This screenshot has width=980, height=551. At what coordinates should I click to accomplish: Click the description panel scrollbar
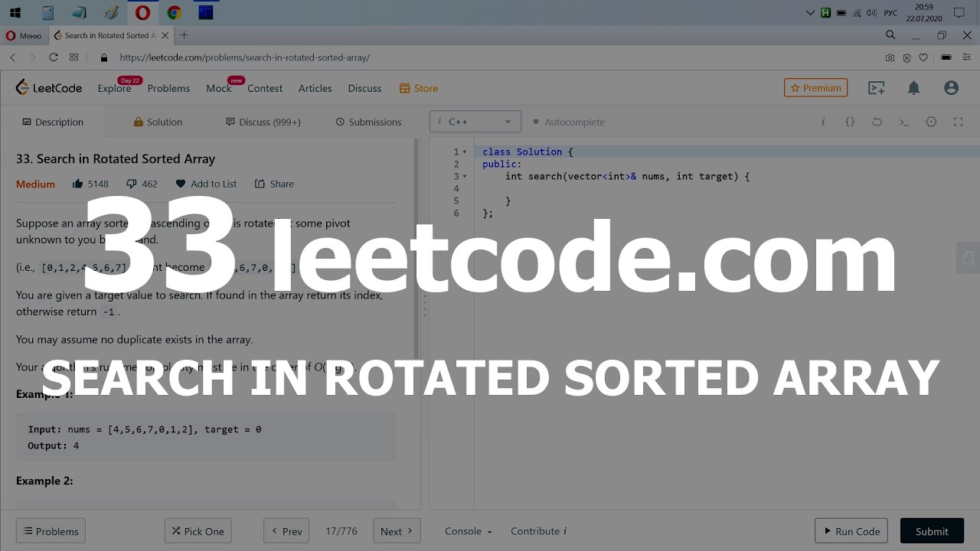416,249
